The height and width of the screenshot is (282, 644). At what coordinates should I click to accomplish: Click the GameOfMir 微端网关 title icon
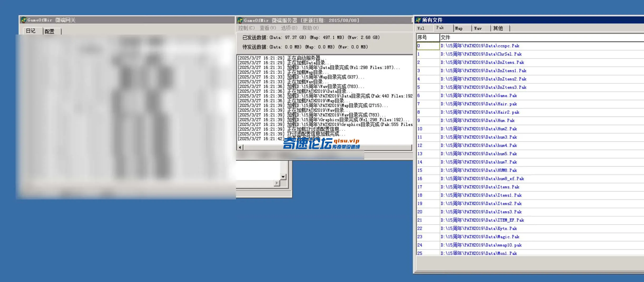(23, 20)
